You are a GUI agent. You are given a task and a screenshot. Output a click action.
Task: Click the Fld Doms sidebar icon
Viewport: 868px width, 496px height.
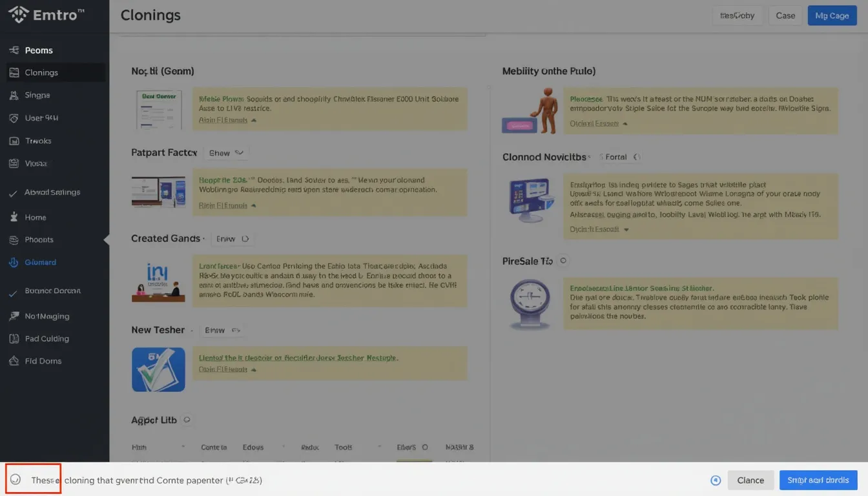[14, 361]
